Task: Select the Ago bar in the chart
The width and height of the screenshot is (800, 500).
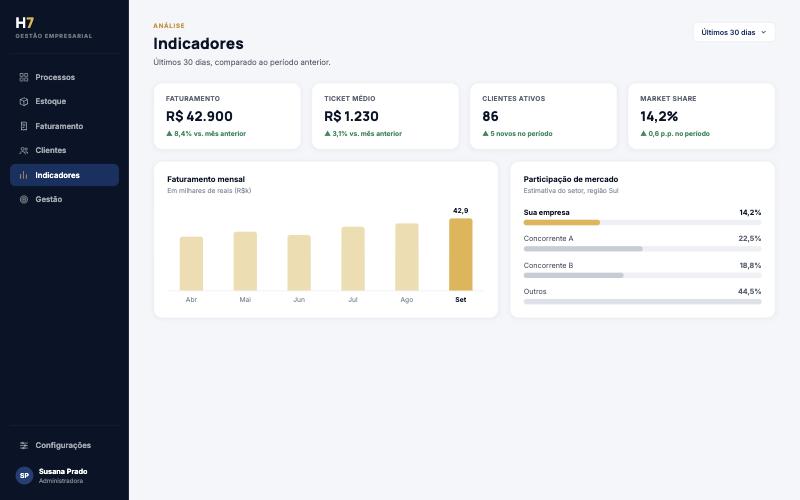Action: [x=407, y=257]
